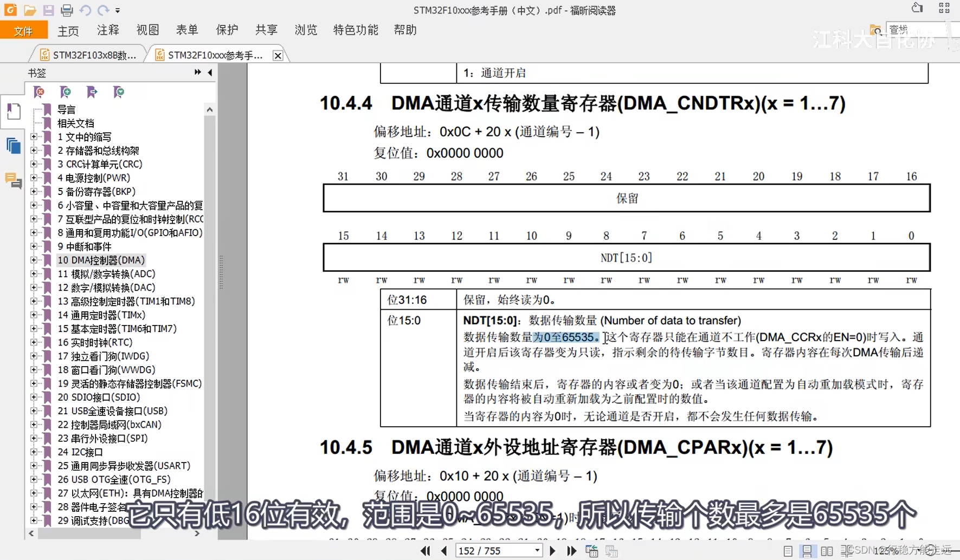The height and width of the screenshot is (560, 960).
Task: Switch to the 视图 ribbon tab
Action: [147, 30]
